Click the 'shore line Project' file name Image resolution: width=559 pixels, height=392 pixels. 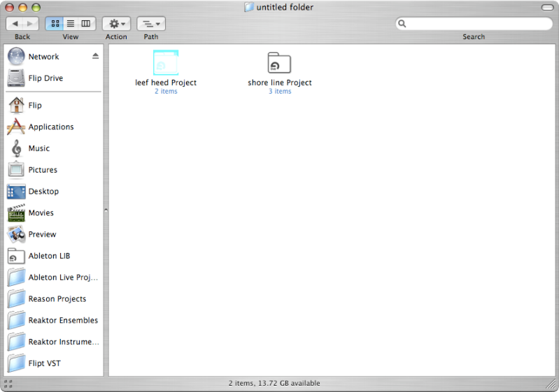(x=280, y=82)
